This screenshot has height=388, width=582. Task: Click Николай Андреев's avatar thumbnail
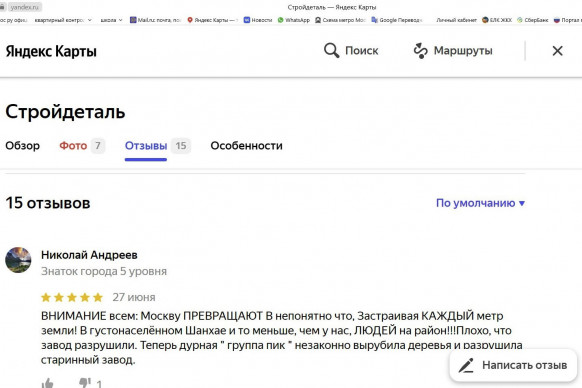[x=18, y=260]
